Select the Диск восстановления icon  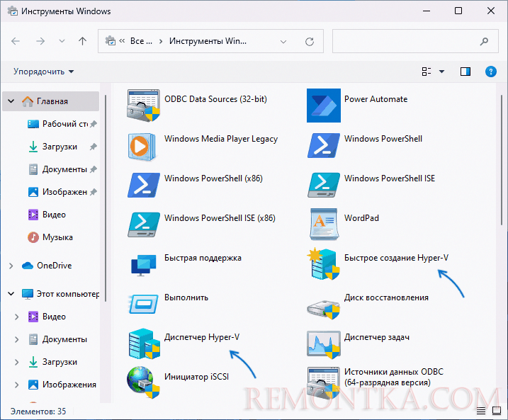[323, 310]
